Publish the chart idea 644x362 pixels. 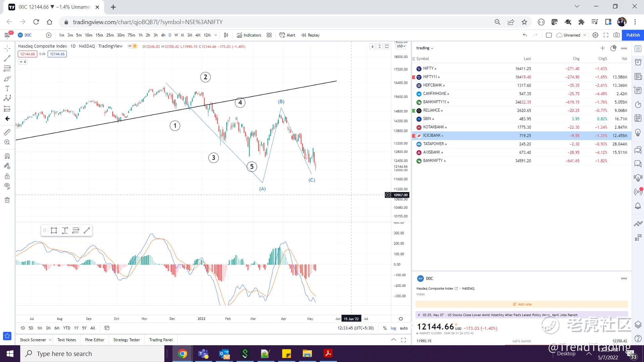(x=633, y=35)
